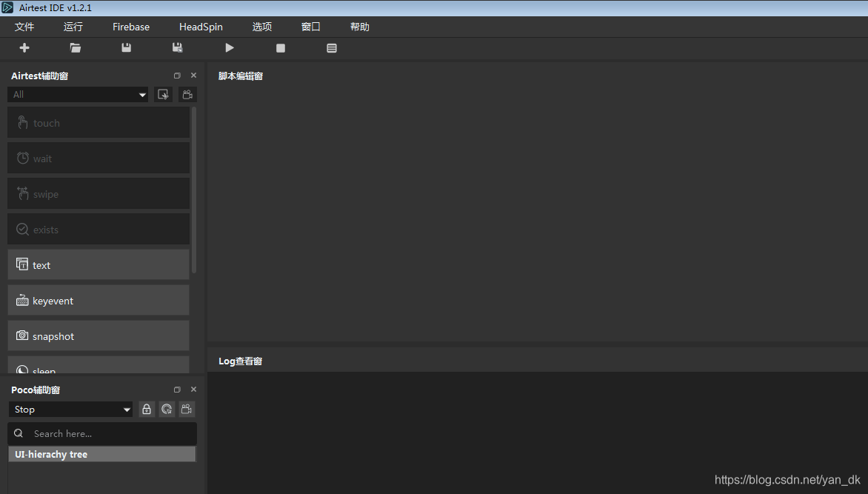
Task: Click the text command button
Action: [x=99, y=264]
